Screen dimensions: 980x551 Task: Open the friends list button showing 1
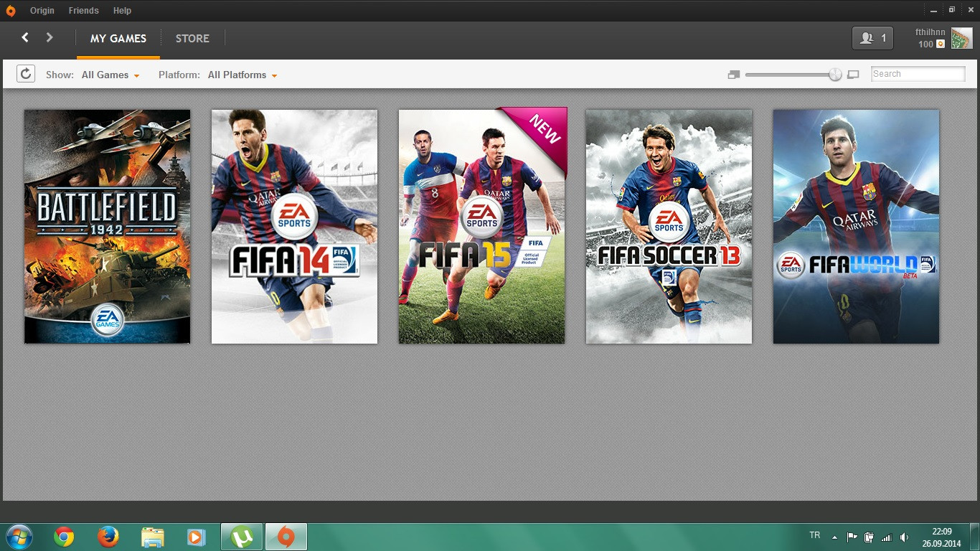[x=872, y=38]
